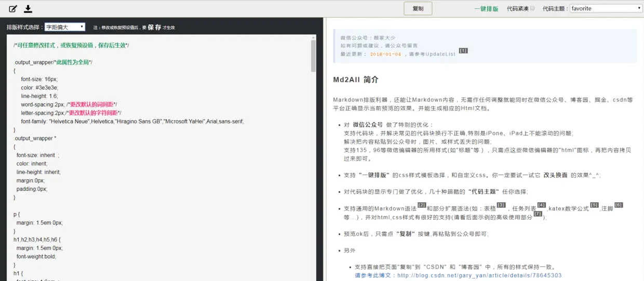Click the 如有问题或建议 line in the notice box

(x=379, y=46)
